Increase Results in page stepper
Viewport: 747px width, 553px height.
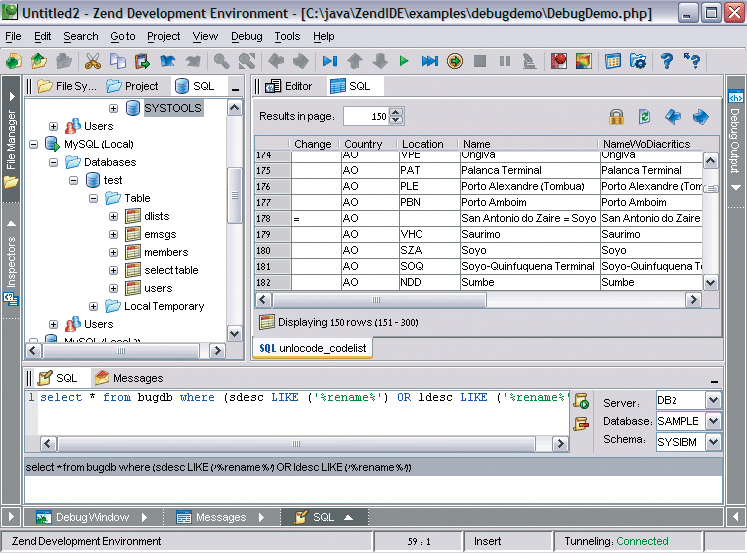tap(396, 112)
